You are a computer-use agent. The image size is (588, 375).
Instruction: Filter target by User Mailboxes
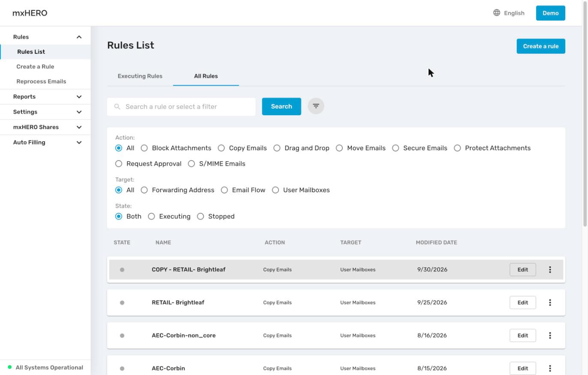pyautogui.click(x=276, y=190)
